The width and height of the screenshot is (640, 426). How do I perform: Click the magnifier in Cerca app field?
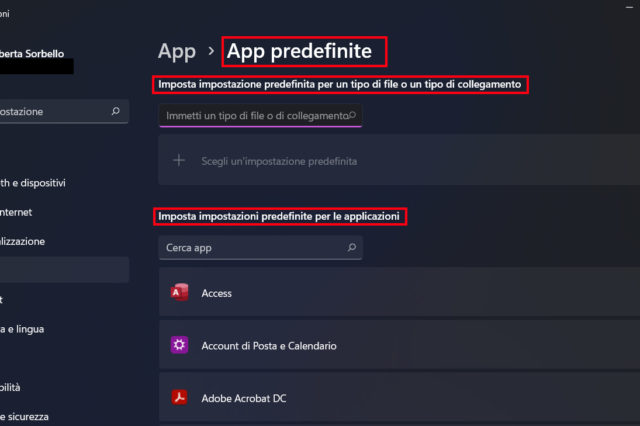click(x=351, y=247)
